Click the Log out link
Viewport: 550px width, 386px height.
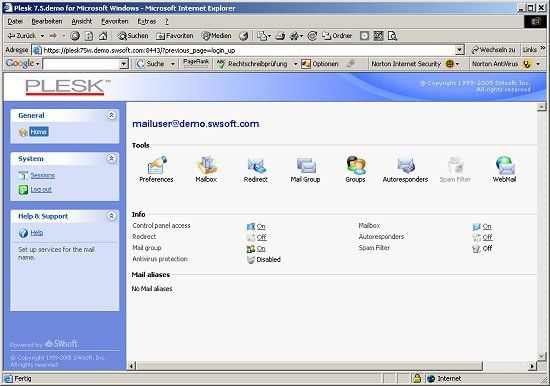(x=41, y=189)
